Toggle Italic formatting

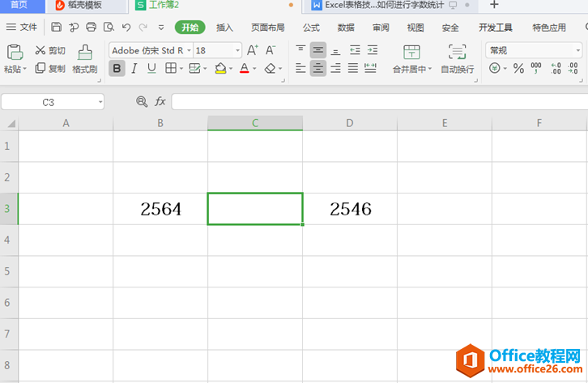tap(134, 69)
